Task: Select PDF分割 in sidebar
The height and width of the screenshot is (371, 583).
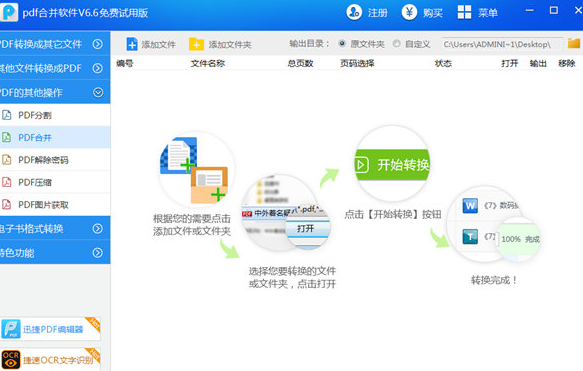Action: tap(55, 115)
